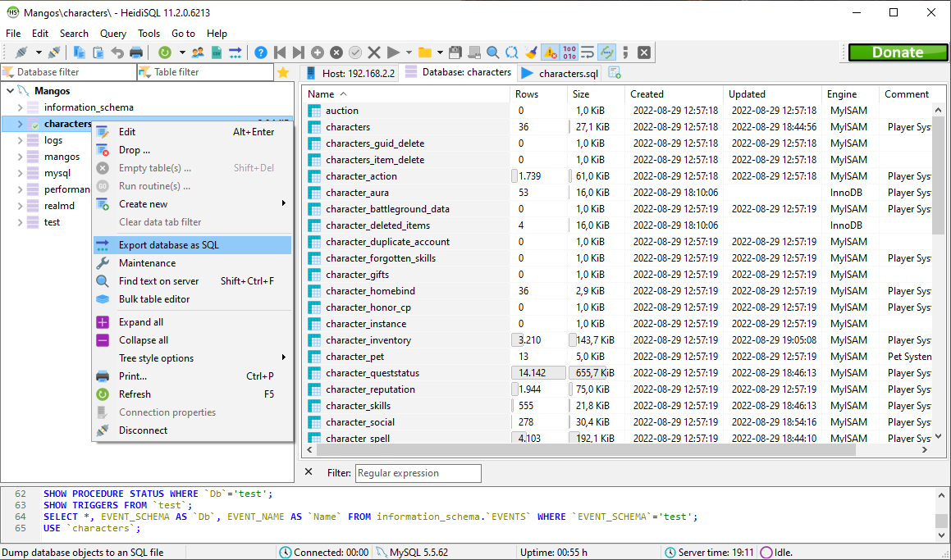
Task: Click the Save SQL floppy disk icon
Action: point(455,52)
